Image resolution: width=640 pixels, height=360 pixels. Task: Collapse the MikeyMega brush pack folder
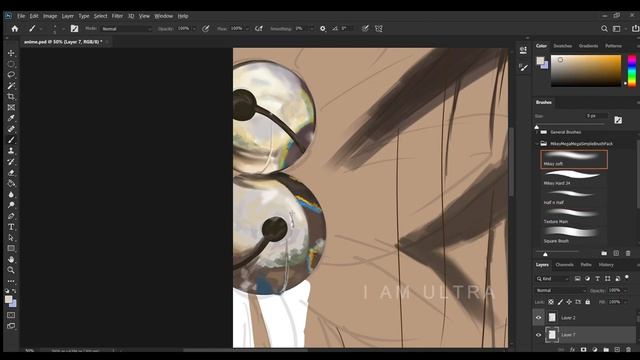pyautogui.click(x=537, y=144)
